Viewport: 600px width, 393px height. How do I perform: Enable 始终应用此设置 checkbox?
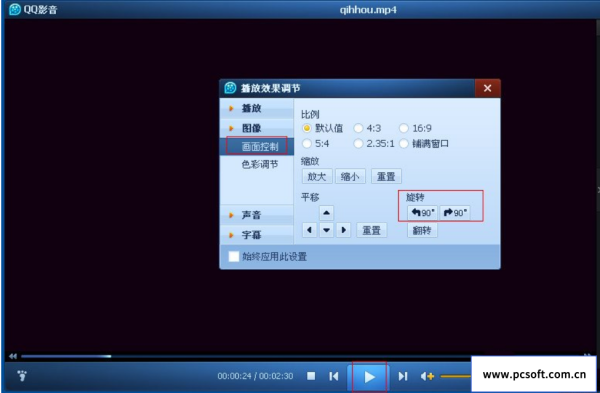click(x=233, y=256)
